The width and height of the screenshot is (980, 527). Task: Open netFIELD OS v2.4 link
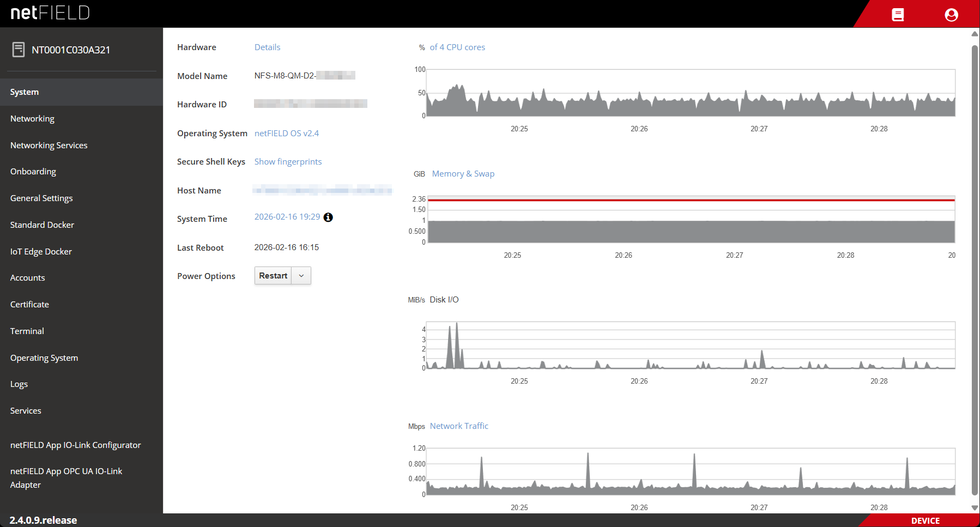coord(286,134)
